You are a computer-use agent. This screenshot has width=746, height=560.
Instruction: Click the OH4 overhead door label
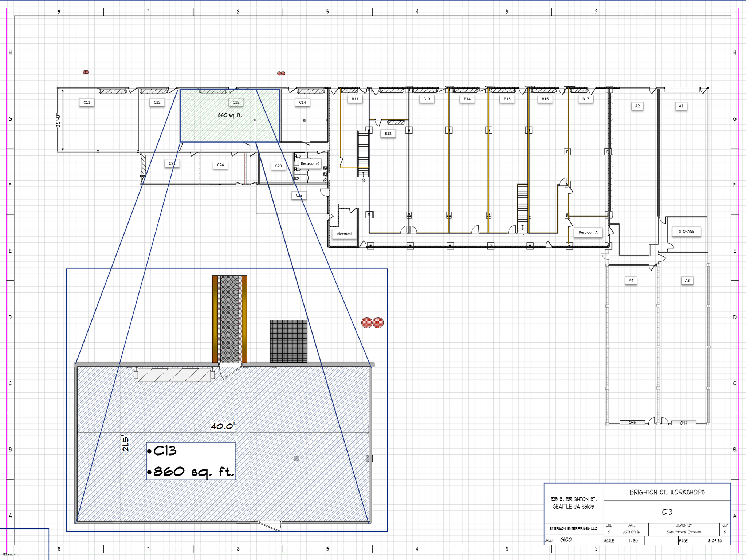click(684, 423)
